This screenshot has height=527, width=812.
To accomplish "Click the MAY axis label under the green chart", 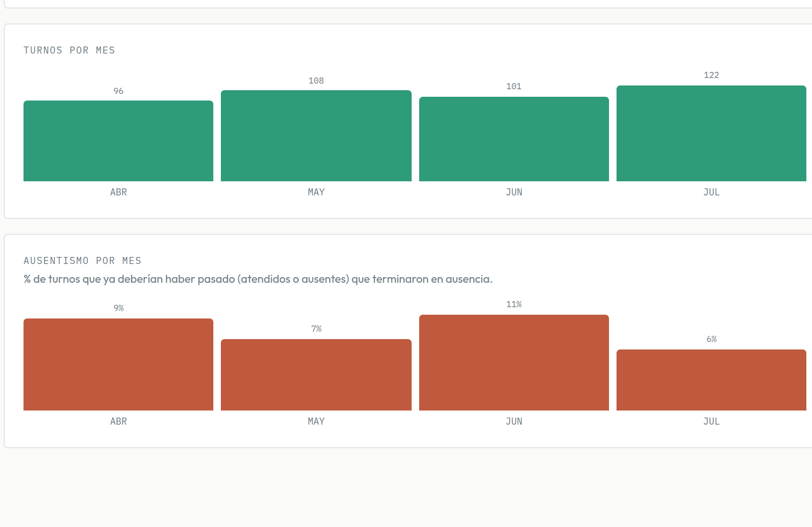I will click(316, 192).
